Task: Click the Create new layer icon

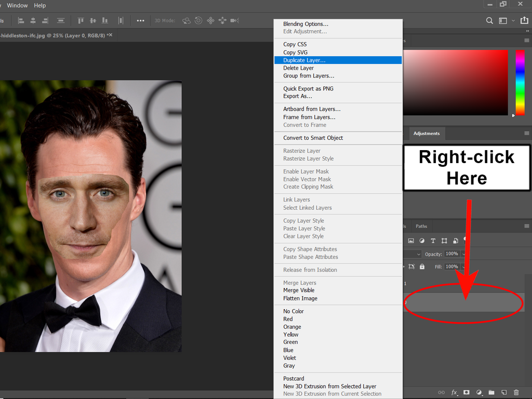Action: pyautogui.click(x=503, y=392)
